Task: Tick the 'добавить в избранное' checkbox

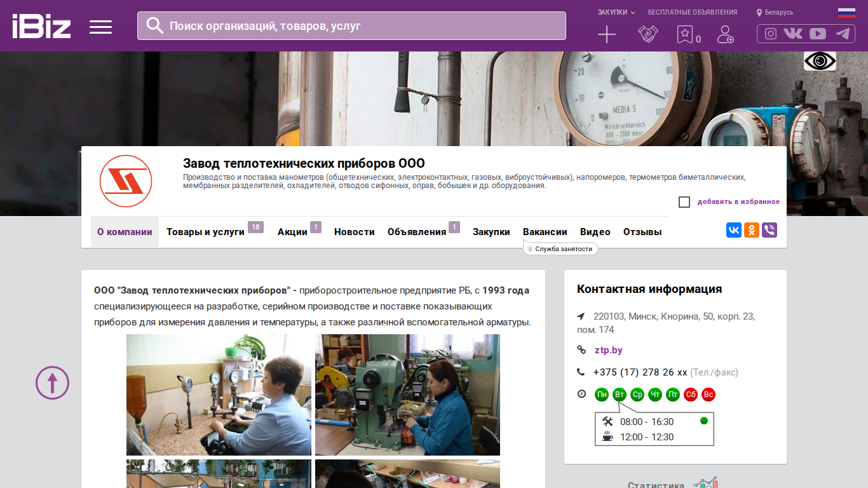Action: 684,202
